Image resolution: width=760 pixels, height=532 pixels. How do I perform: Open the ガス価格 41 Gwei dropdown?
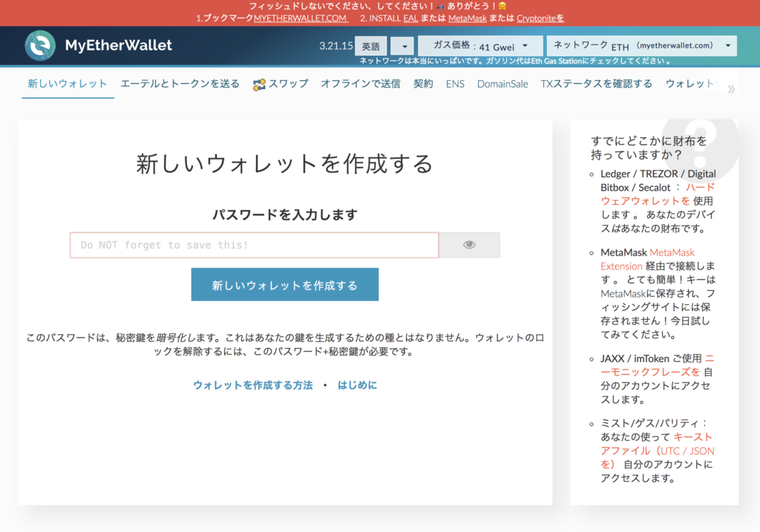coord(480,45)
